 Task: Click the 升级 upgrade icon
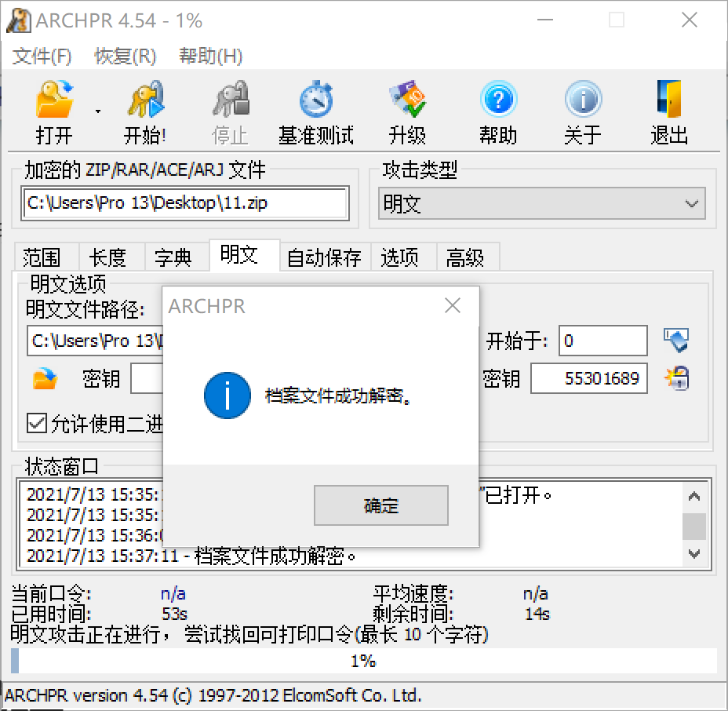[x=407, y=99]
